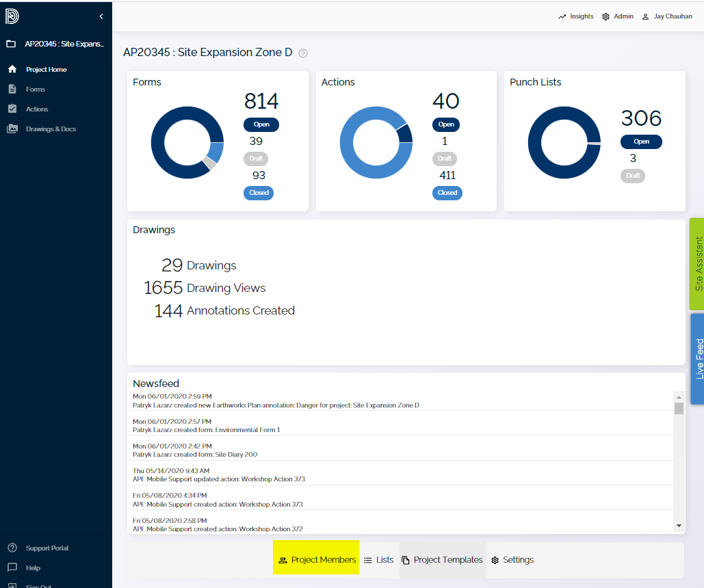
Task: Collapse the sidebar with the chevron arrow
Action: pyautogui.click(x=101, y=16)
